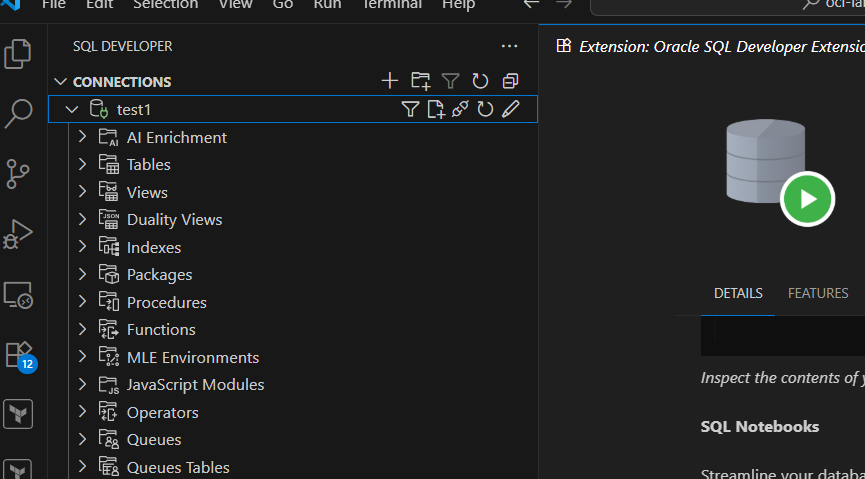Collapse the CONNECTIONS section
Image resolution: width=865 pixels, height=479 pixels.
coord(61,82)
